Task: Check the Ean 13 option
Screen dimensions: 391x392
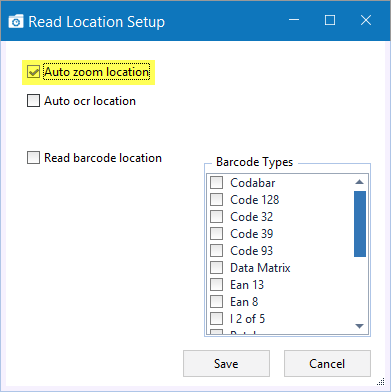Action: 216,285
